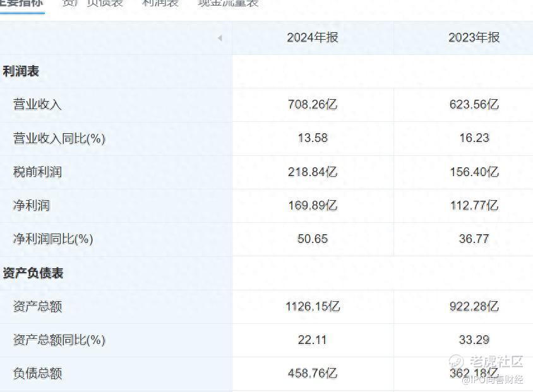533x392 pixels.
Task: Open the 利润表 tab
Action: coord(160,3)
